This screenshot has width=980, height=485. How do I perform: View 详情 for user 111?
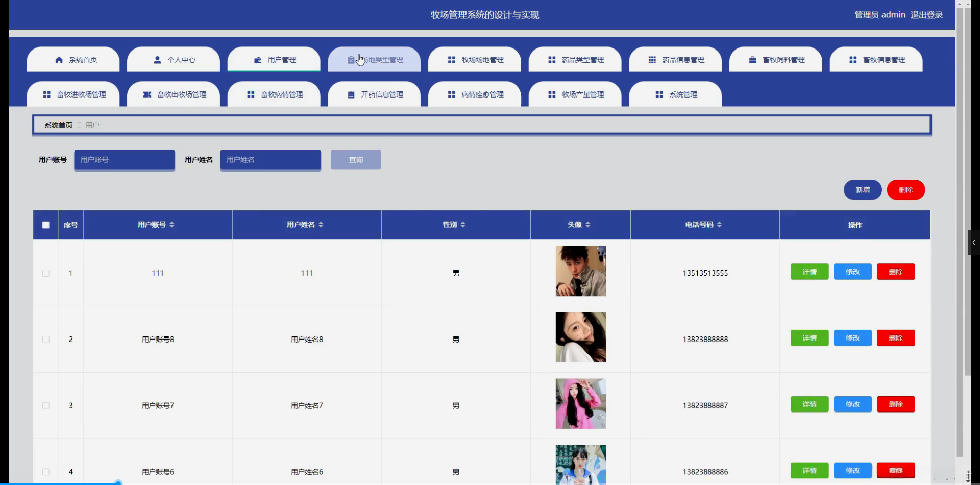coord(810,272)
